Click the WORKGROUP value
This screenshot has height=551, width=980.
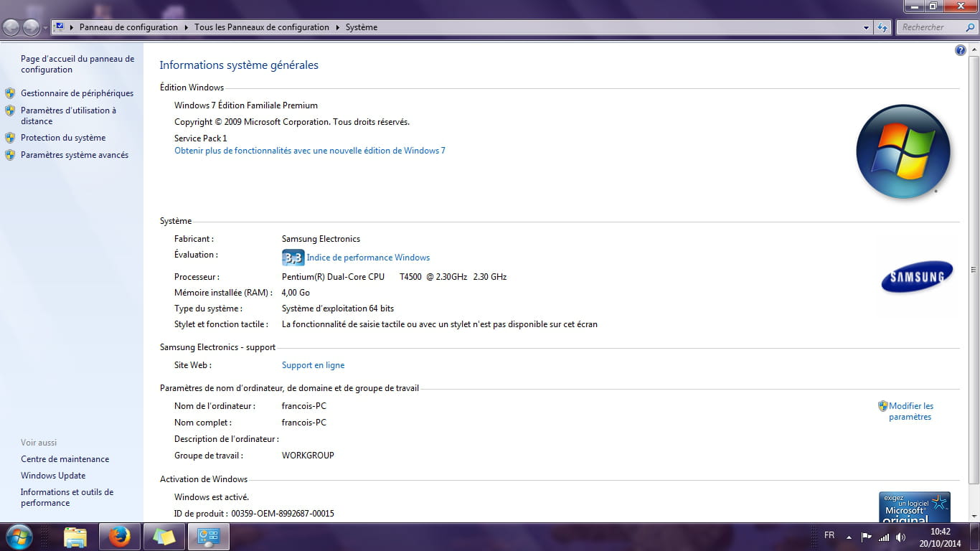click(308, 456)
